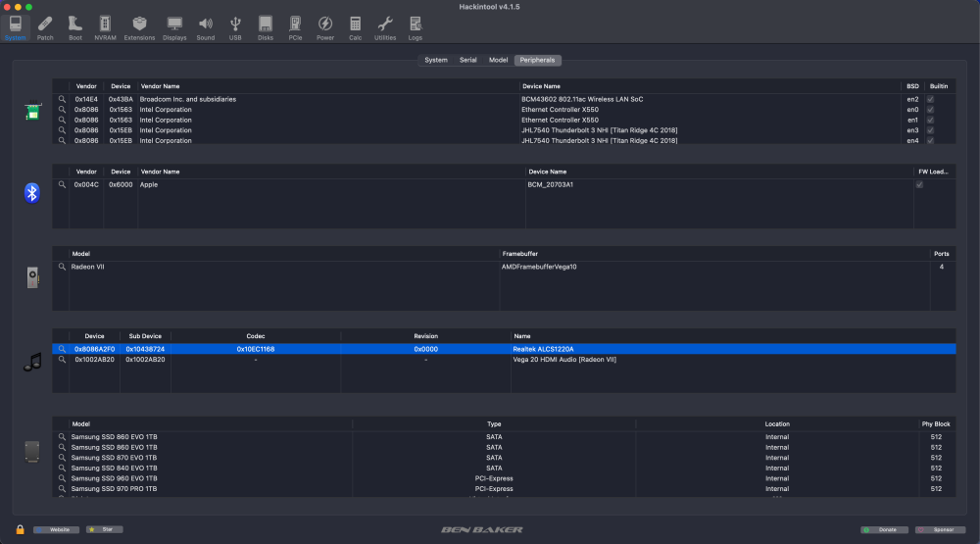Open the PCIe section

coord(295,27)
